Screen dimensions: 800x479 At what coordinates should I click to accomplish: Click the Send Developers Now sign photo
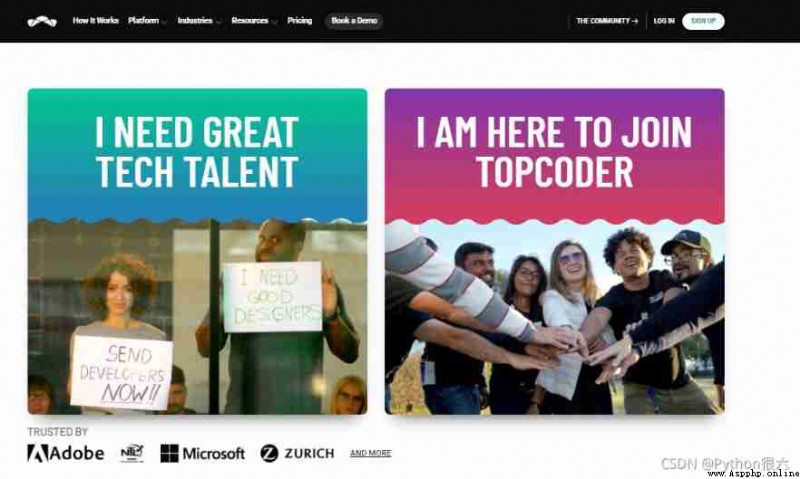coord(121,371)
